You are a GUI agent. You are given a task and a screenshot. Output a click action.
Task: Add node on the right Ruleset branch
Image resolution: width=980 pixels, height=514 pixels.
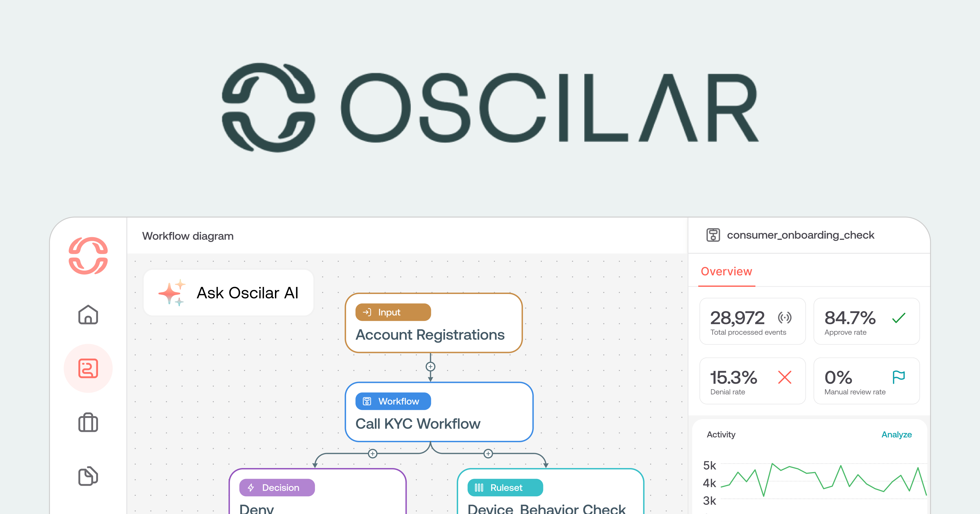coord(488,454)
